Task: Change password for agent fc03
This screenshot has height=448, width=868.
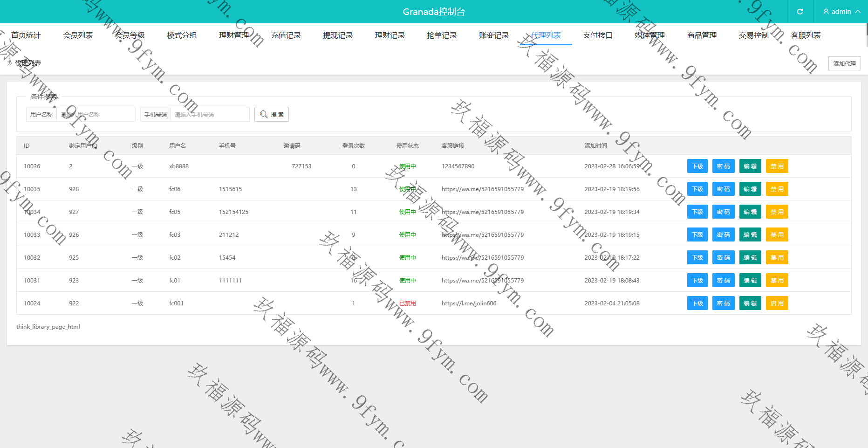Action: click(x=723, y=235)
